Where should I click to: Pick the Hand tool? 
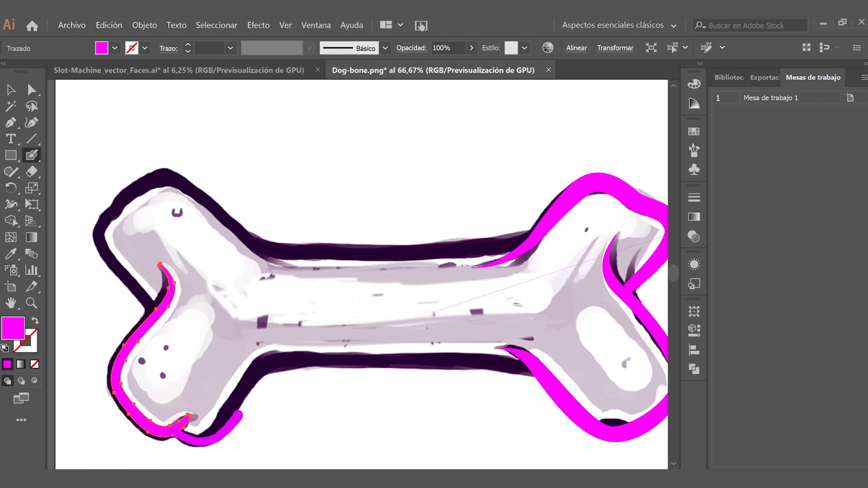(x=11, y=303)
